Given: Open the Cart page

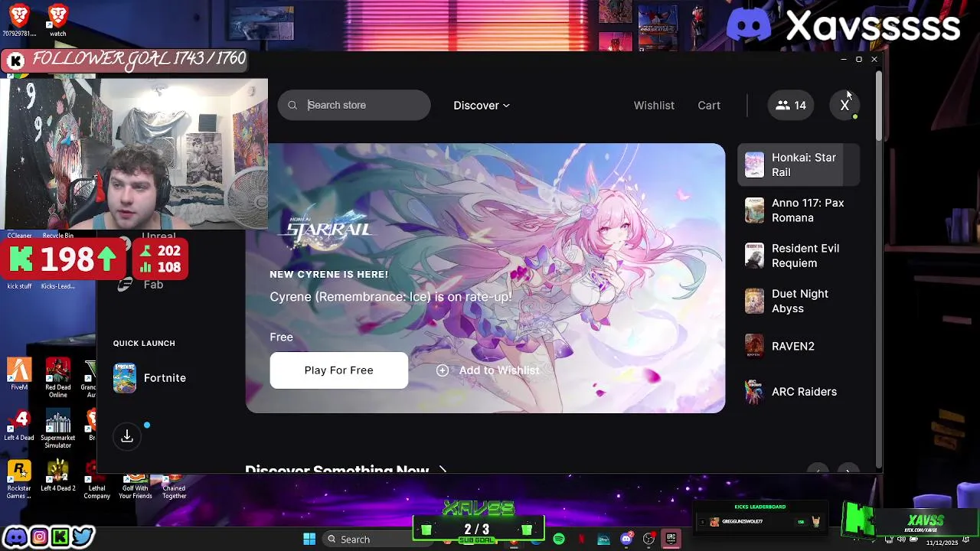Looking at the screenshot, I should click(x=709, y=105).
